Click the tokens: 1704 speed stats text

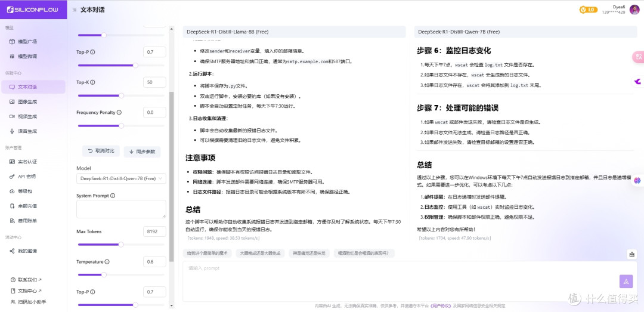pos(454,238)
